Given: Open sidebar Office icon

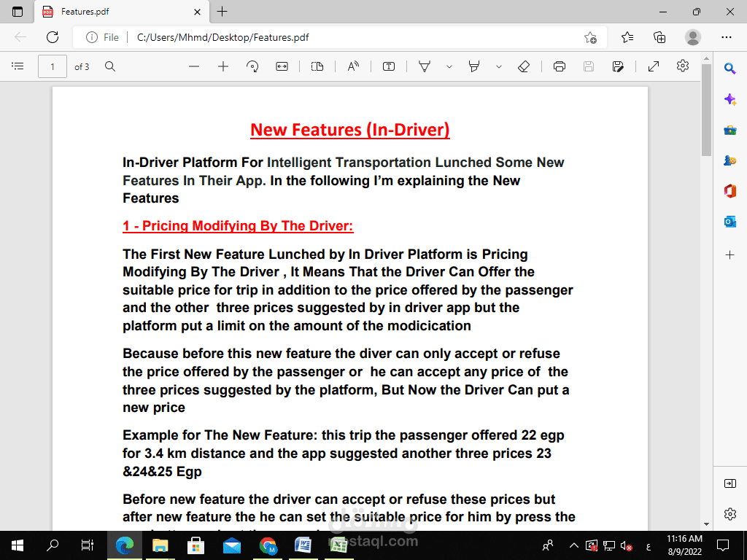Looking at the screenshot, I should [x=729, y=191].
